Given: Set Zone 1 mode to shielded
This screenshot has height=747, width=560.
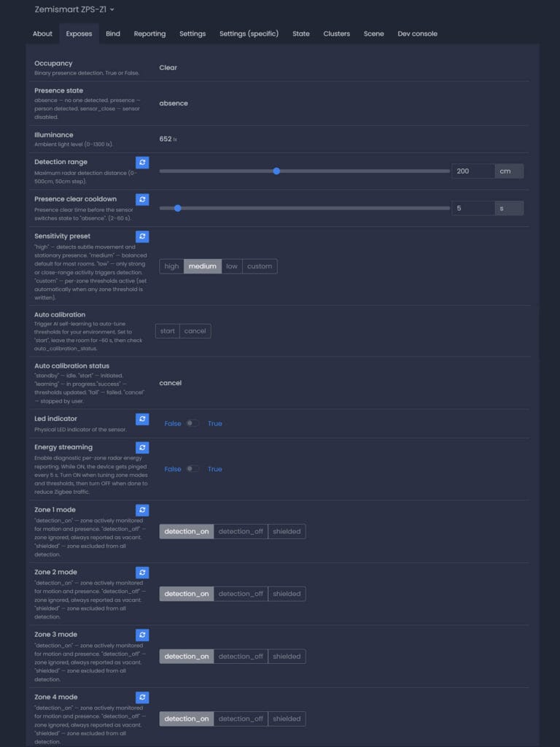Looking at the screenshot, I should (x=287, y=532).
